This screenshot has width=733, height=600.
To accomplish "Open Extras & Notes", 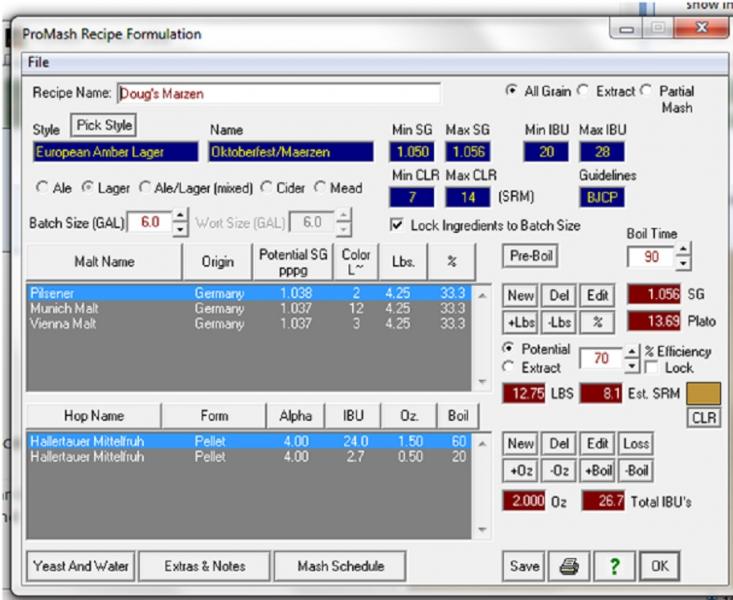I will point(205,566).
